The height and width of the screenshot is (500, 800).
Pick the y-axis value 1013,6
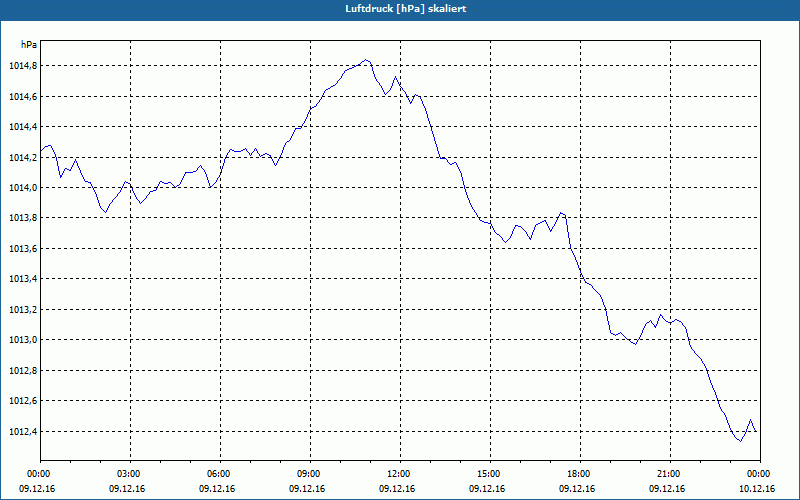[x=23, y=248]
